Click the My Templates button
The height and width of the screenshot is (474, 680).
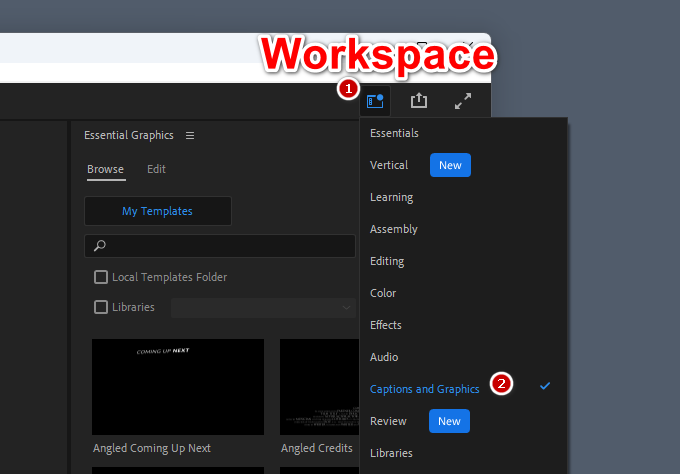click(x=157, y=211)
